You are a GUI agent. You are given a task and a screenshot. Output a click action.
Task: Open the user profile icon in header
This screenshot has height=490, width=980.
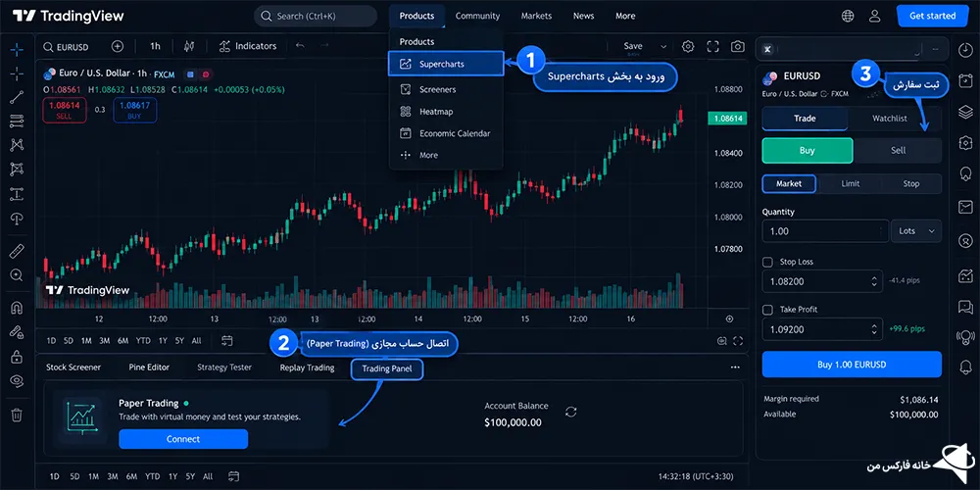[x=874, y=16]
